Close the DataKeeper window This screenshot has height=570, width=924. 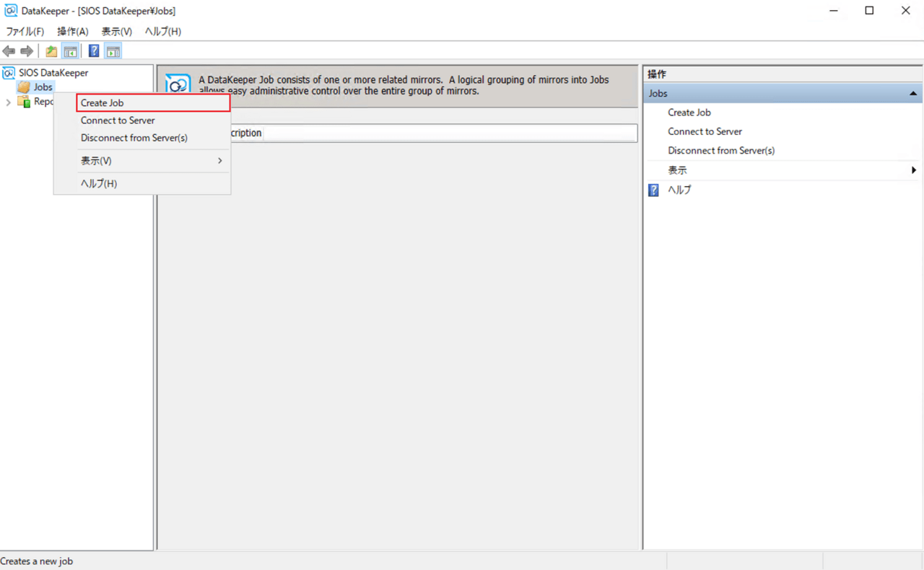click(906, 11)
